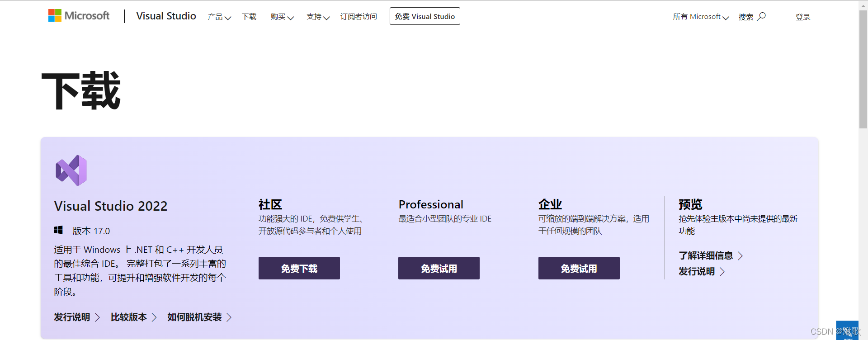Click the page's vertical scrollbar thumb
The image size is (868, 340).
pos(863,70)
